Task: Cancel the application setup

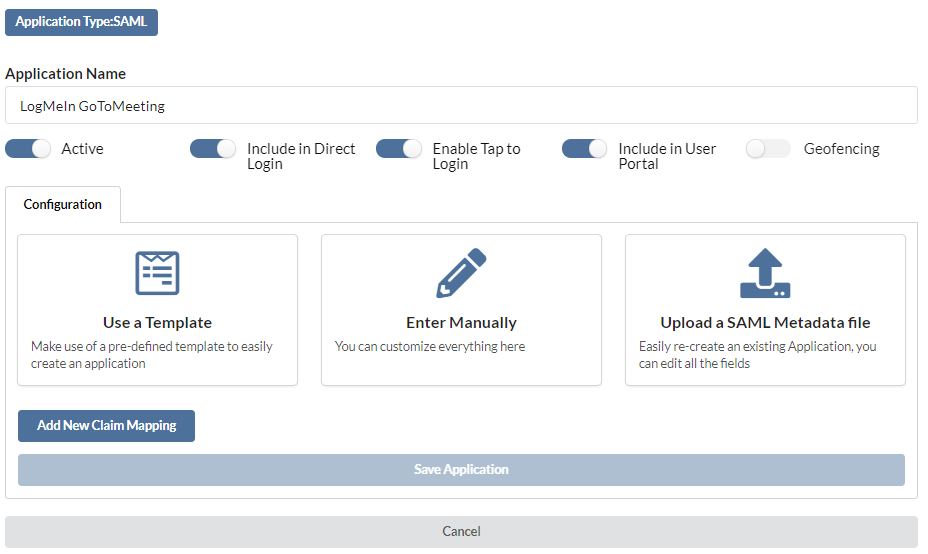Action: coord(461,532)
